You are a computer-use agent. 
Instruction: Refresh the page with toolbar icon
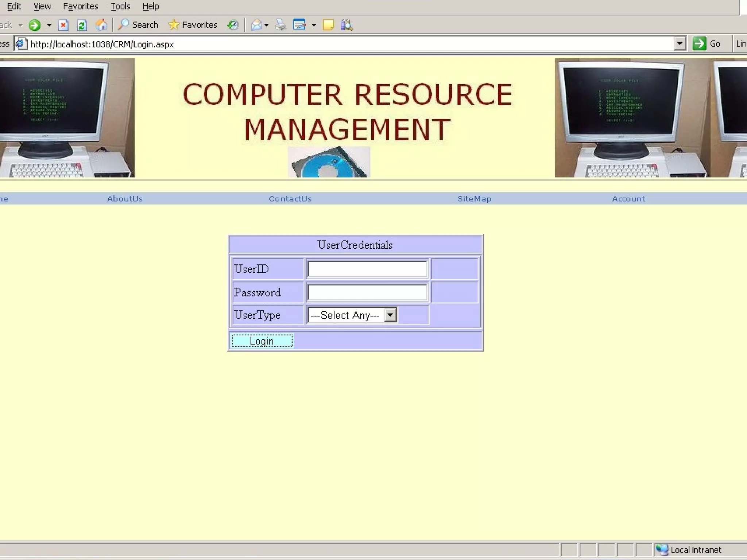pyautogui.click(x=82, y=25)
